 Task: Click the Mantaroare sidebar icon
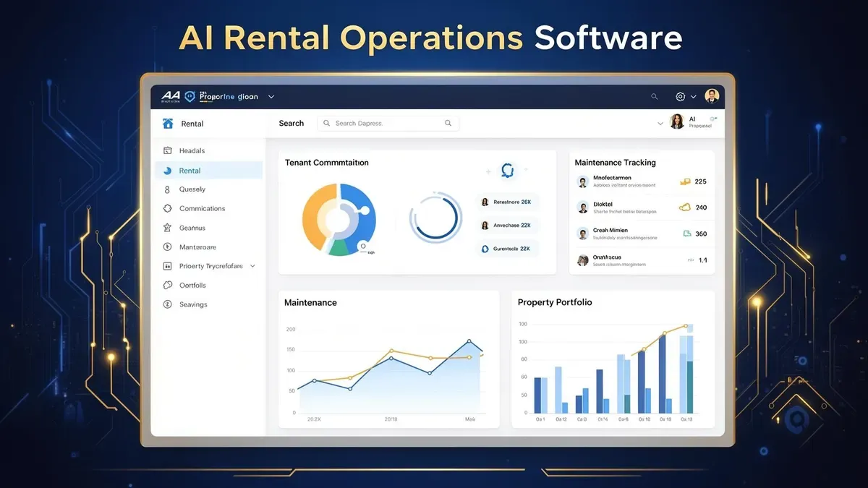pos(166,247)
